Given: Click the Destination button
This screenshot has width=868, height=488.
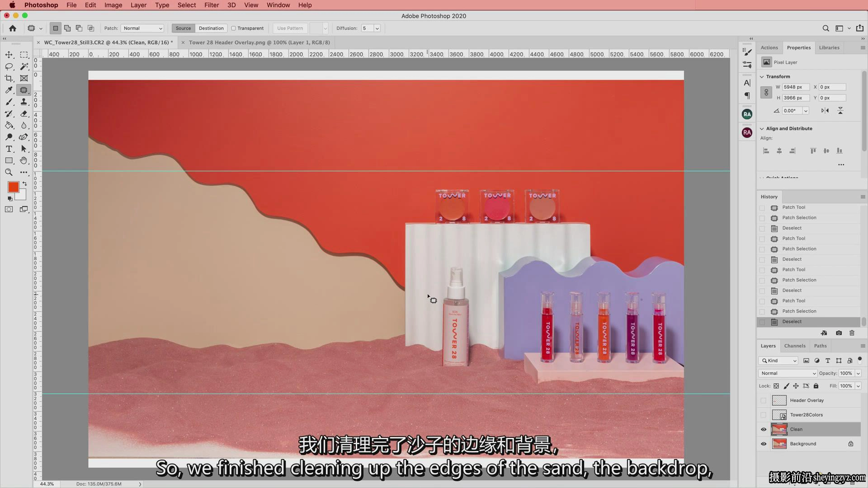Looking at the screenshot, I should click(x=211, y=28).
